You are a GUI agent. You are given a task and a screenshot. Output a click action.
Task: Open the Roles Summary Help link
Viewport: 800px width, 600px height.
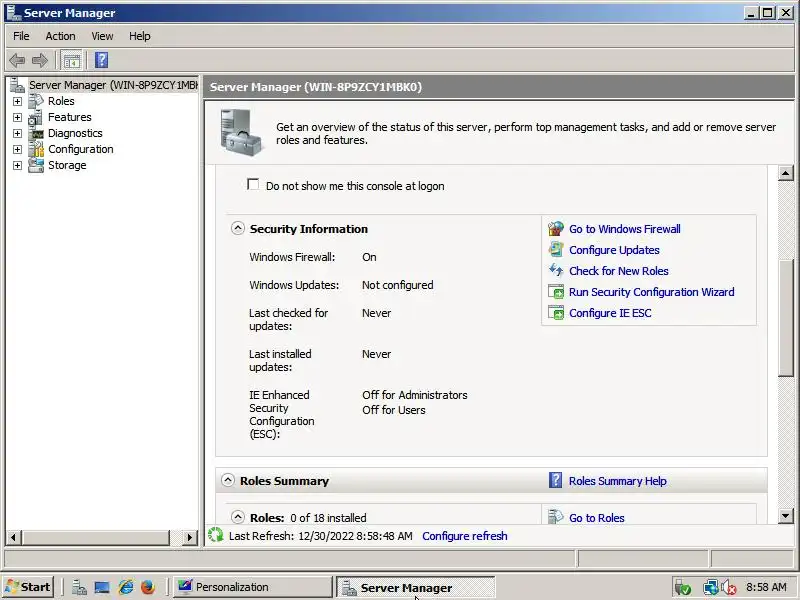coord(617,481)
